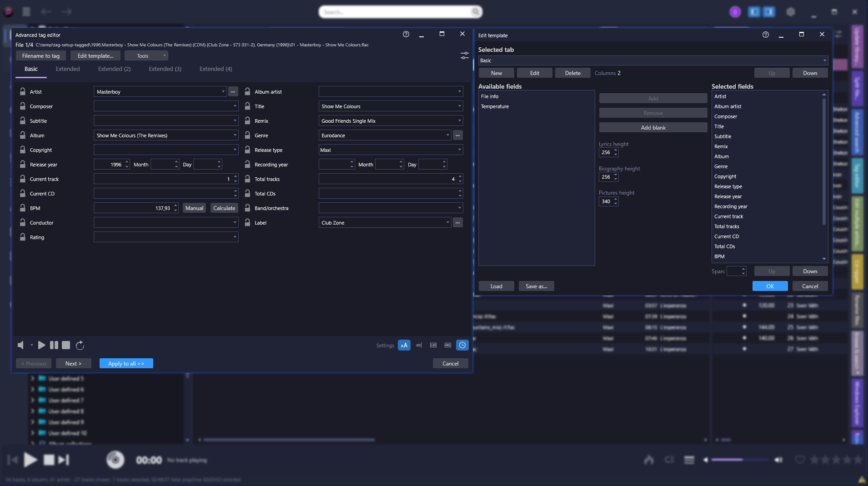Click the Add blank button
The image size is (868, 486).
point(653,127)
